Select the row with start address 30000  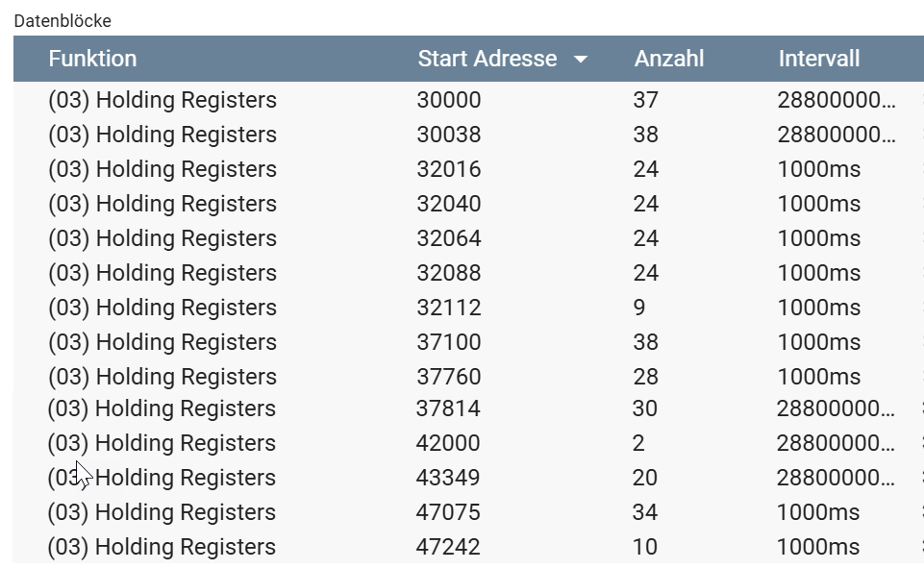click(x=448, y=100)
